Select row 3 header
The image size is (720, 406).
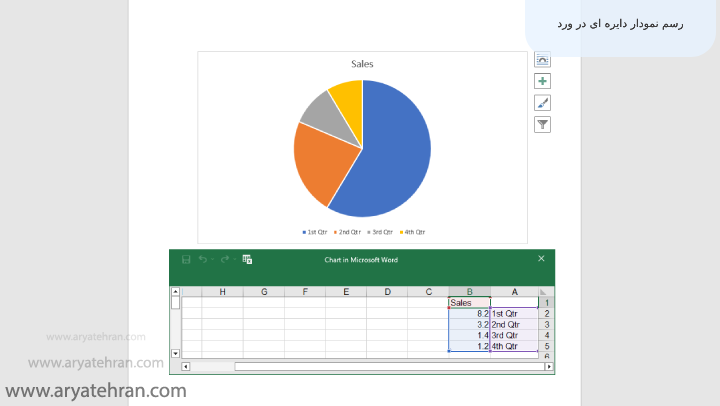coord(546,325)
